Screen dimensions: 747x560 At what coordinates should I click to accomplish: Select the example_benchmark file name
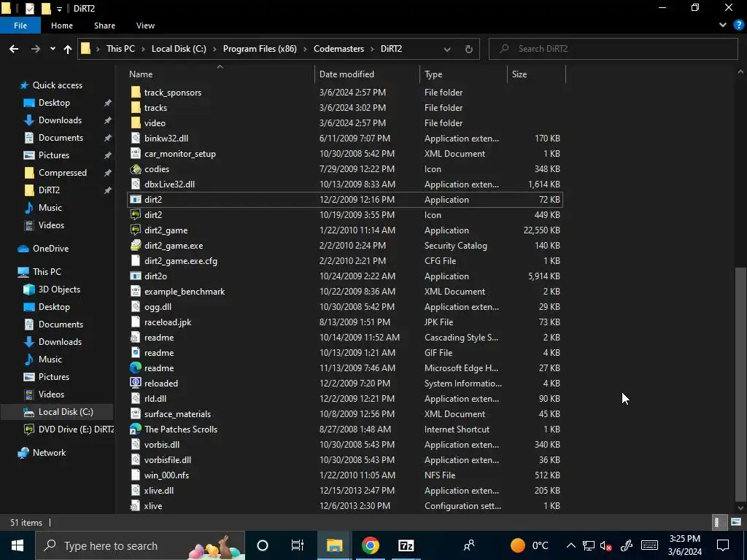185,292
